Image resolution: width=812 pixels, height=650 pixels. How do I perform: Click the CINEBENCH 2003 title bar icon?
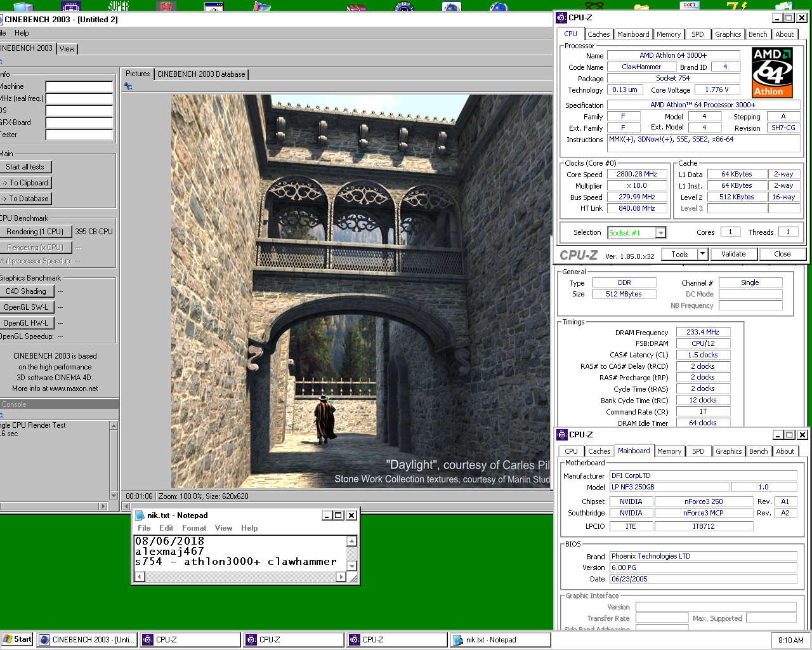tap(0, 20)
